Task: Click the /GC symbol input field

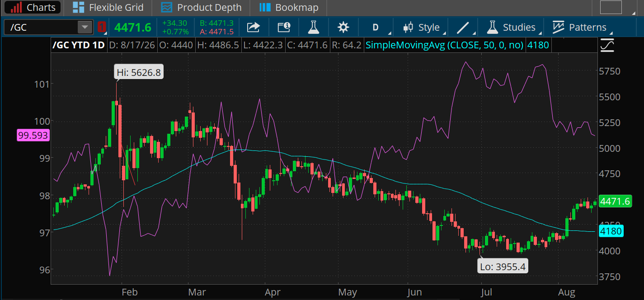Action: tap(41, 28)
